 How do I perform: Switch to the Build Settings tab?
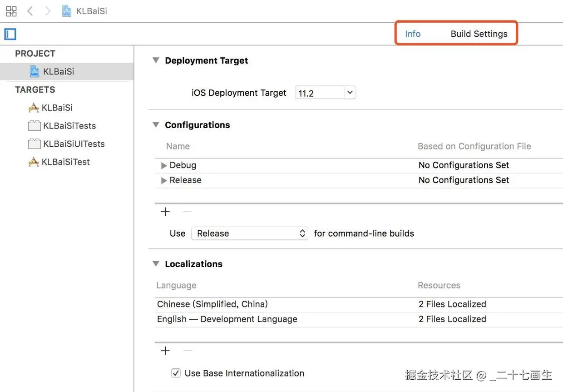[479, 34]
